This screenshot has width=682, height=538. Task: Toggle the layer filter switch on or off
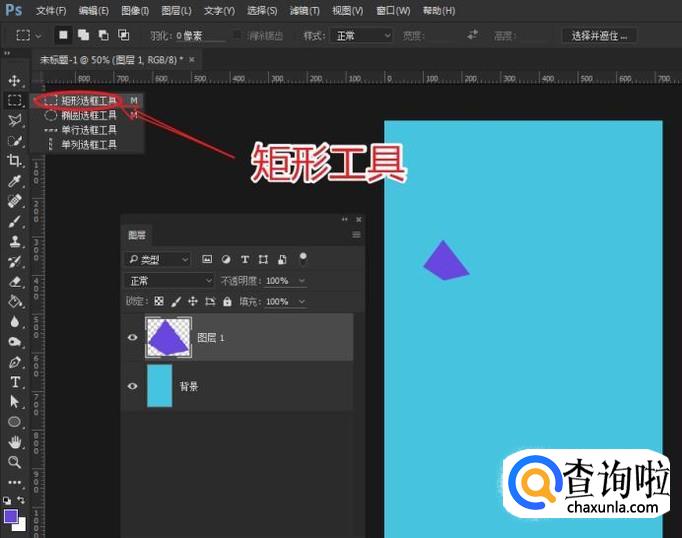point(303,258)
